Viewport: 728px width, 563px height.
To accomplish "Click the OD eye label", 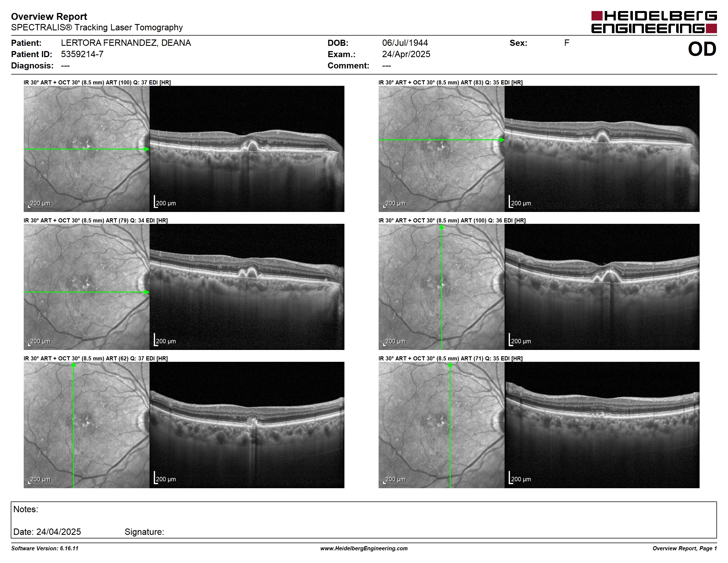I will coord(702,49).
